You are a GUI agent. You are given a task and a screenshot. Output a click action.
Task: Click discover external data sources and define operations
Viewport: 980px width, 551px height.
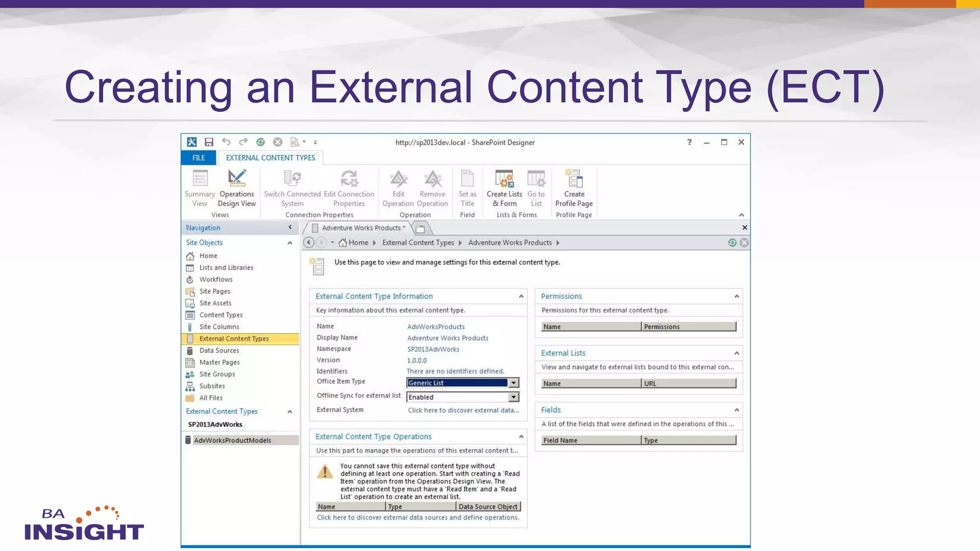click(x=418, y=518)
